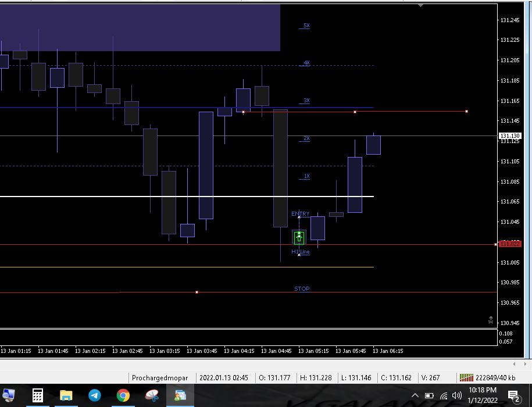Click the V: 267 volume entry
Image resolution: width=532 pixels, height=407 pixels.
(430, 377)
